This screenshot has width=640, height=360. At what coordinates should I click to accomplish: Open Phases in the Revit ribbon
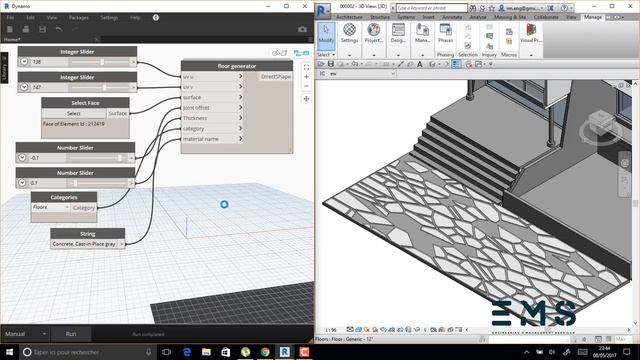pos(445,33)
